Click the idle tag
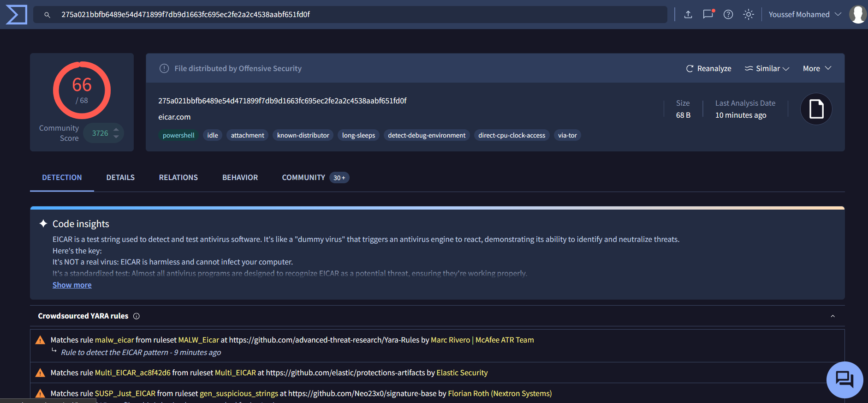Screen dimensions: 868x403 (213, 135)
